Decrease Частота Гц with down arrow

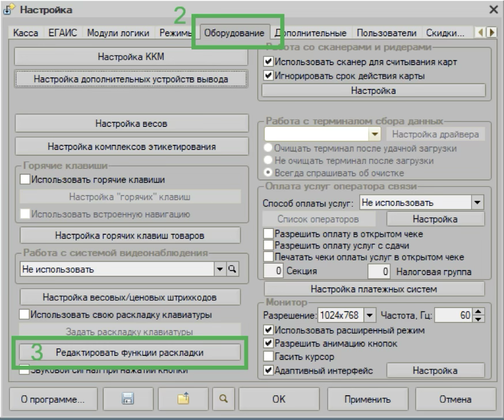(x=478, y=318)
